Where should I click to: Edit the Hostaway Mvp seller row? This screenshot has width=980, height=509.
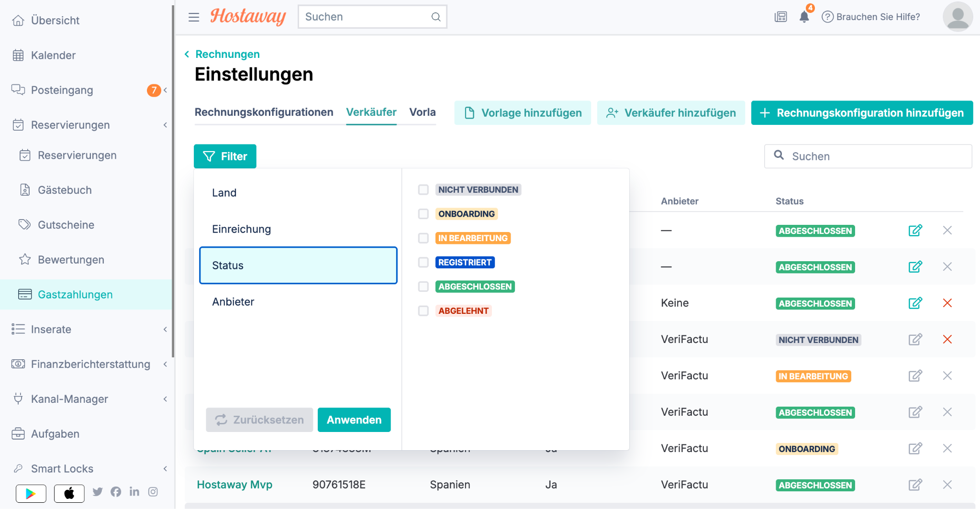[915, 485]
